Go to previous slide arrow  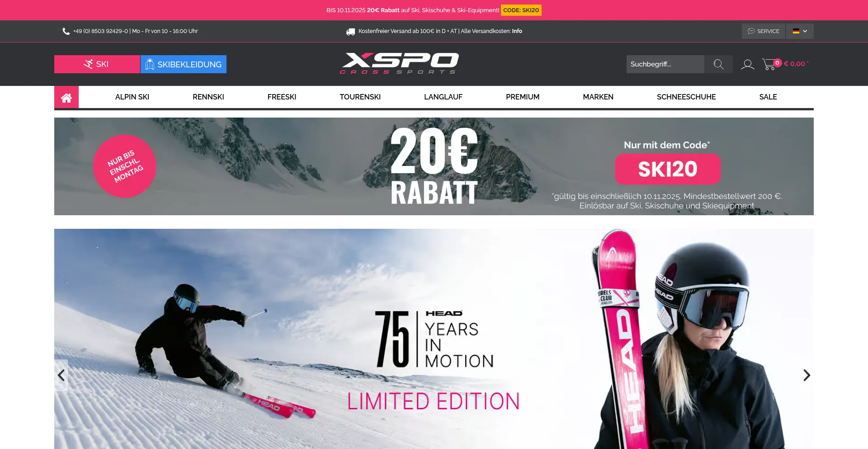(x=61, y=375)
